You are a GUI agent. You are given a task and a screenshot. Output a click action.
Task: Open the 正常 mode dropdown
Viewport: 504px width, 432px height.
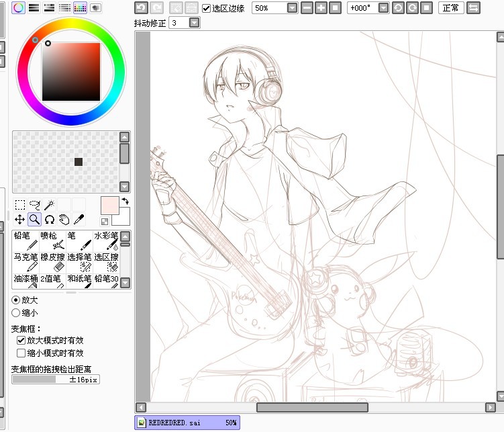point(451,7)
